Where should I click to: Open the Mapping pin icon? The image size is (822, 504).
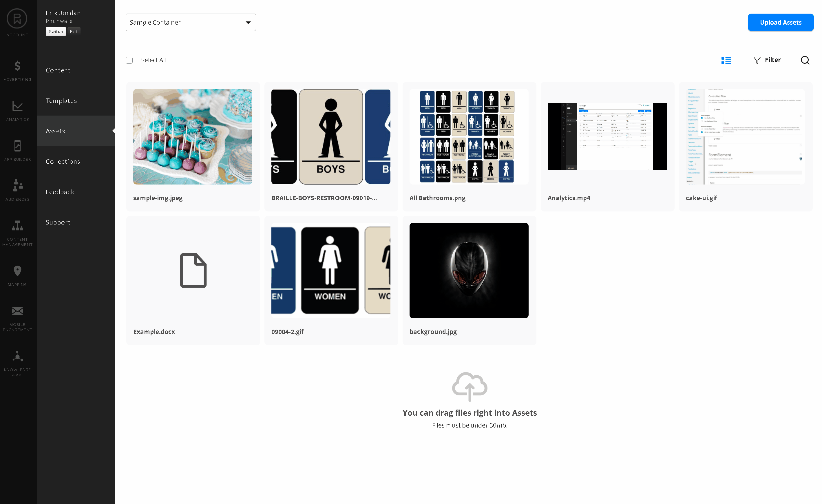coord(17,271)
